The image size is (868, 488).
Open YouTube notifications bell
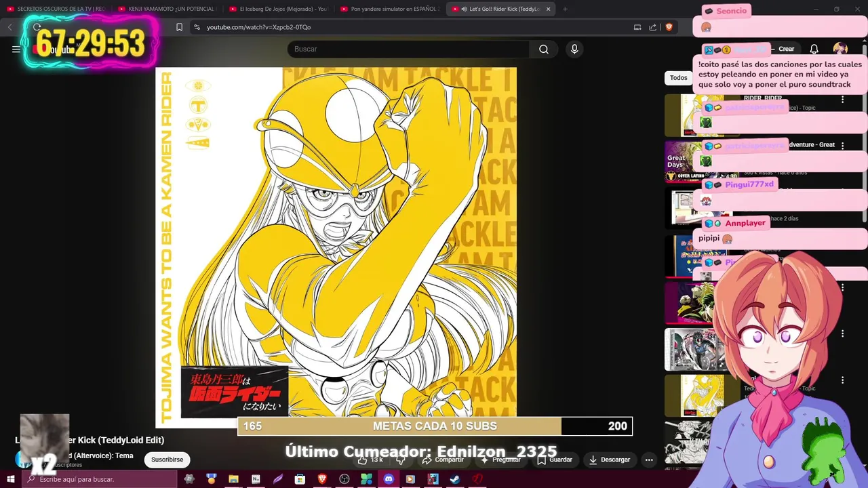[814, 49]
